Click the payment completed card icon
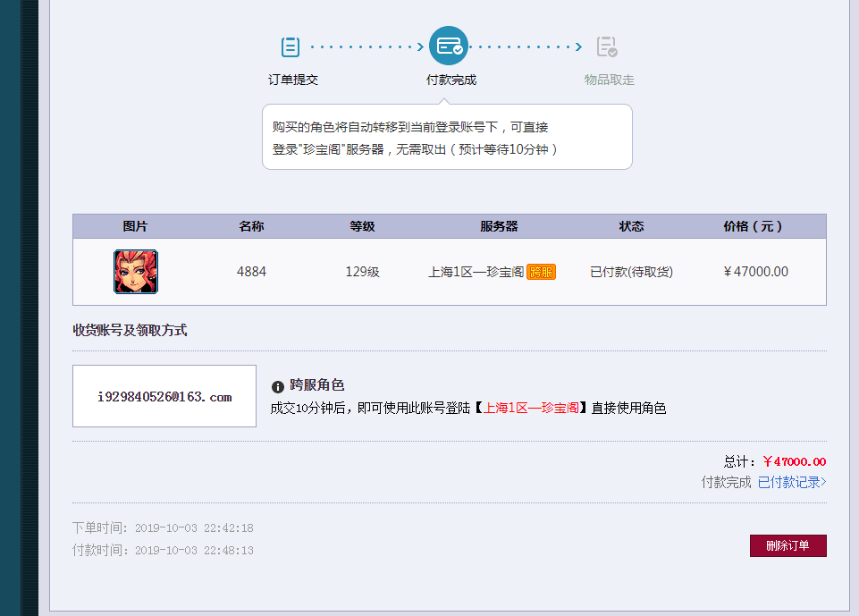 [449, 46]
